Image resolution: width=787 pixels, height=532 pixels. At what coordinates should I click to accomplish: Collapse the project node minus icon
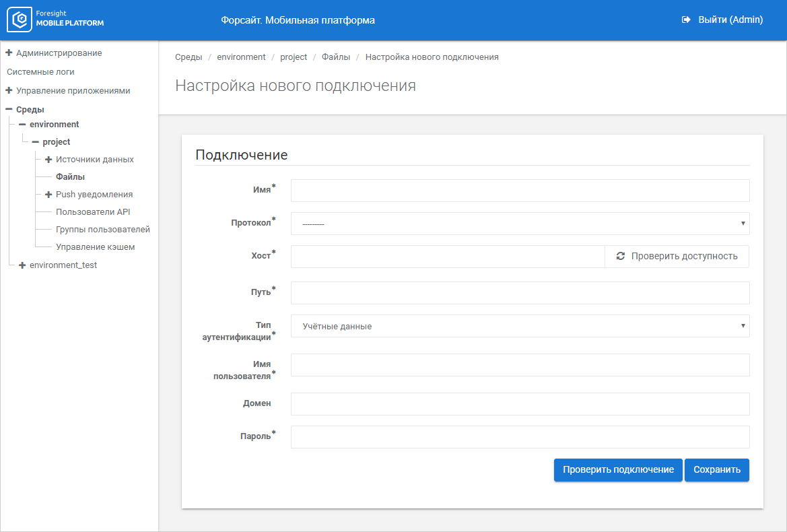pyautogui.click(x=36, y=142)
